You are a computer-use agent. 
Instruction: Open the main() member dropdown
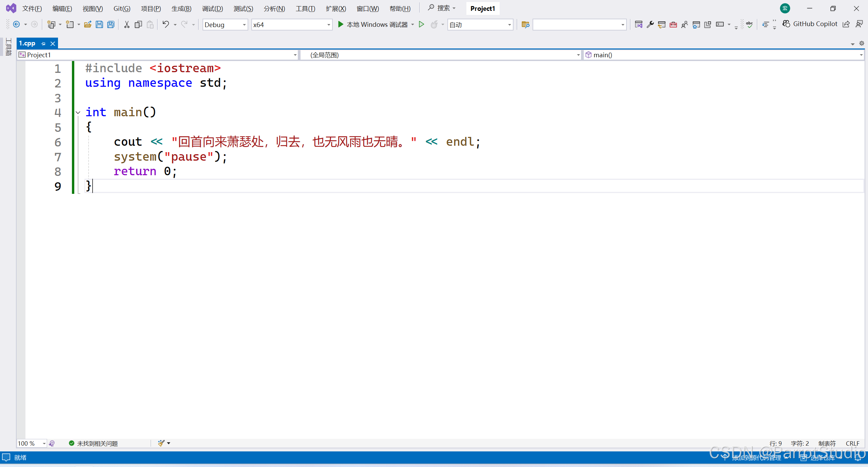coord(724,55)
